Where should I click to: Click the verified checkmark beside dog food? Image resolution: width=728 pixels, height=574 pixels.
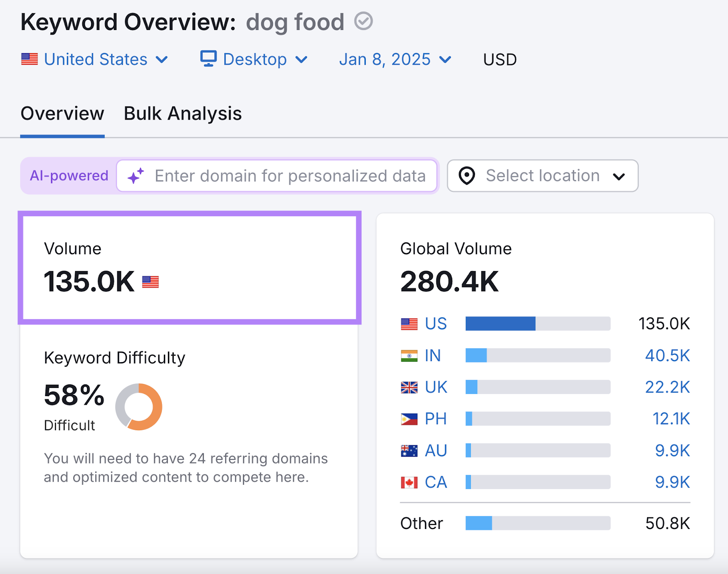pos(363,21)
